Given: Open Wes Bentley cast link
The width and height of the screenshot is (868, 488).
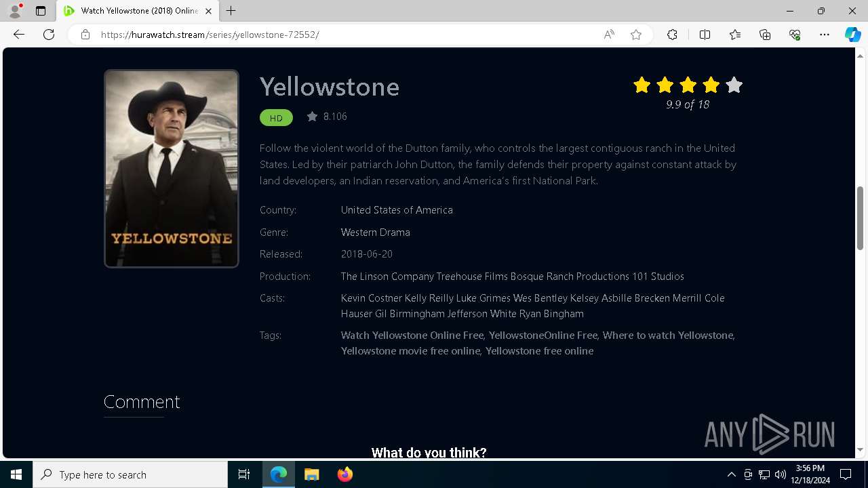Looking at the screenshot, I should coord(540,298).
